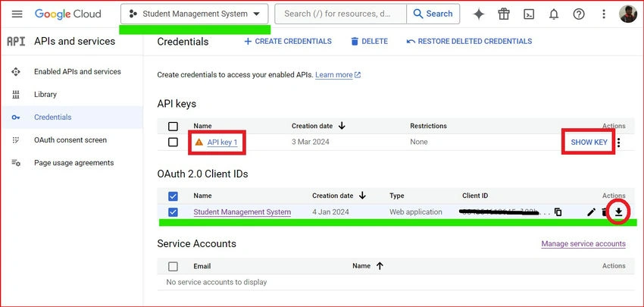
Task: Copy the OAuth Client ID
Action: 558,212
